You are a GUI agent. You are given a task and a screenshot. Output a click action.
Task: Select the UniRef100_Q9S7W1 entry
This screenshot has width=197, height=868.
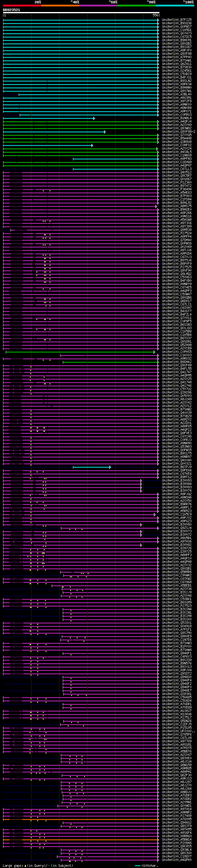[177, 91]
